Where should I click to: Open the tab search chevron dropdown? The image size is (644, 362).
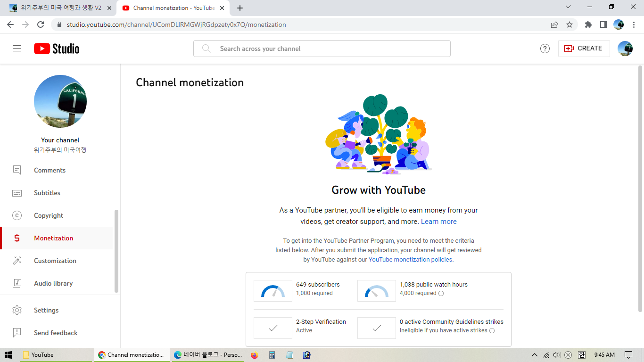click(568, 7)
